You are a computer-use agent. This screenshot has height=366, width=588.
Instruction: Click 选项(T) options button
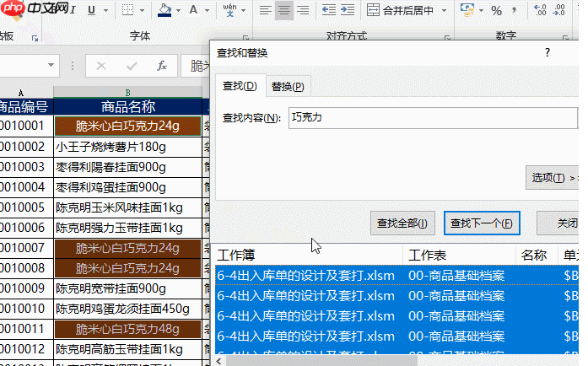click(553, 177)
